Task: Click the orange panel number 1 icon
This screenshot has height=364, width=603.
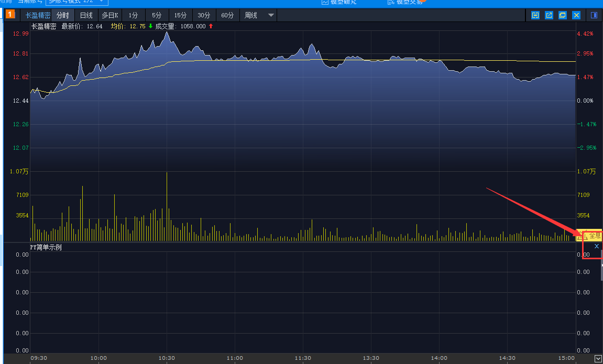Action: point(10,15)
